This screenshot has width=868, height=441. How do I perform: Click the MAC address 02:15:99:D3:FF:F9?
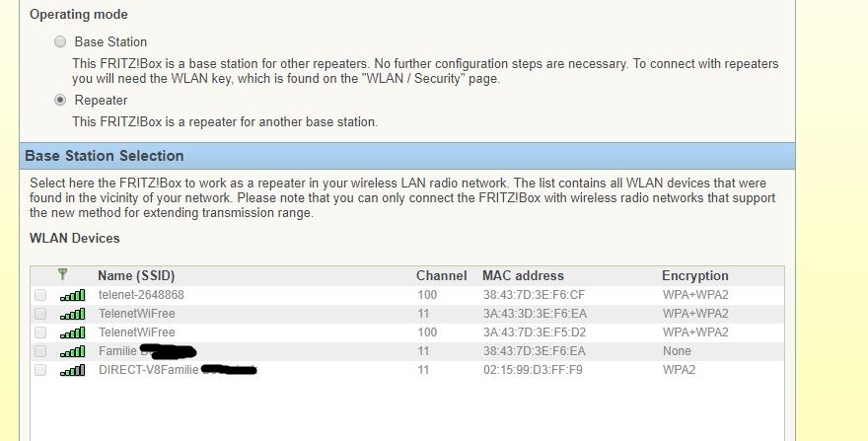533,370
